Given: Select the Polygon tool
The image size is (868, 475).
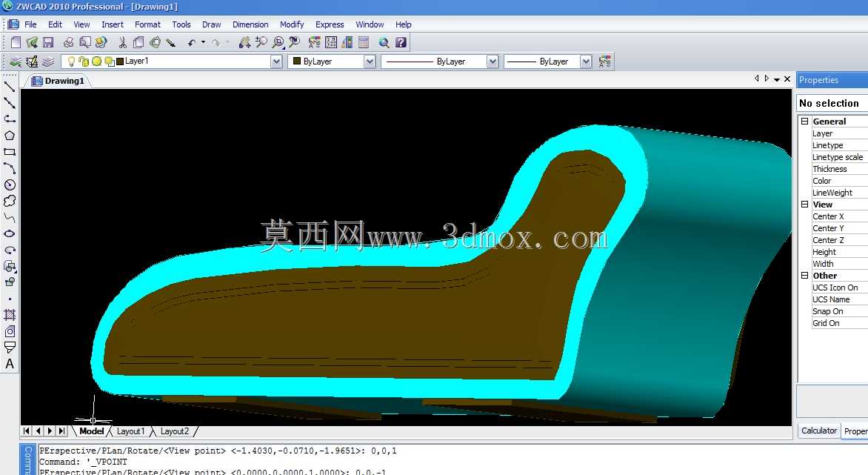Looking at the screenshot, I should point(10,136).
